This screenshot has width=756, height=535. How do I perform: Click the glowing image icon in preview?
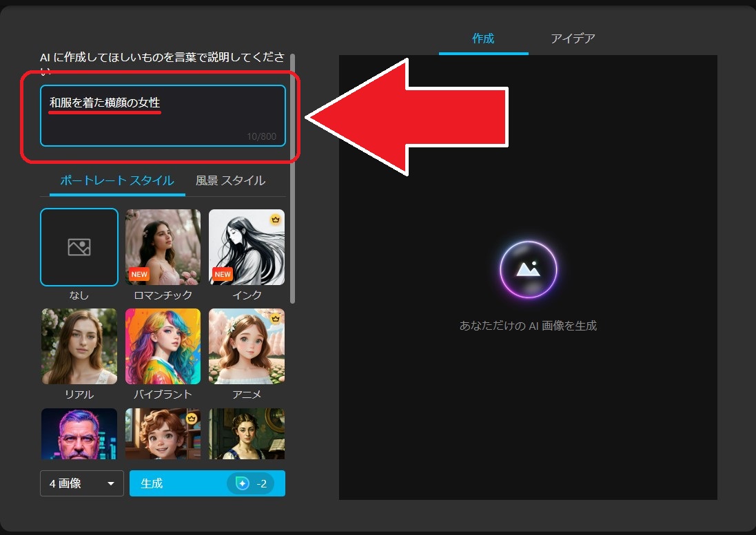[528, 269]
